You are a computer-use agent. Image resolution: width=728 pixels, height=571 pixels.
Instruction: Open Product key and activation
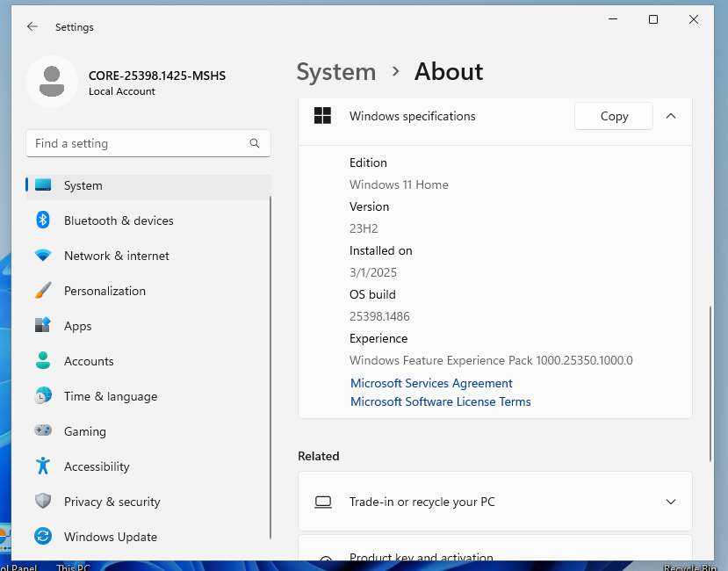pos(495,548)
